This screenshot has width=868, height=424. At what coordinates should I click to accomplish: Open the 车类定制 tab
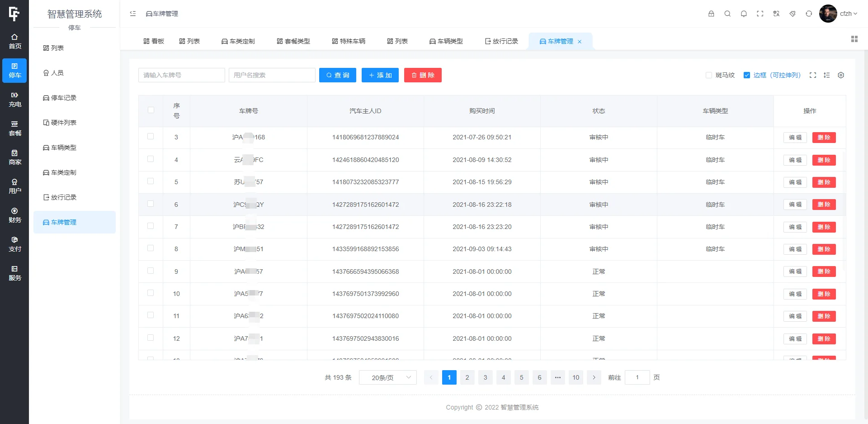(x=238, y=41)
